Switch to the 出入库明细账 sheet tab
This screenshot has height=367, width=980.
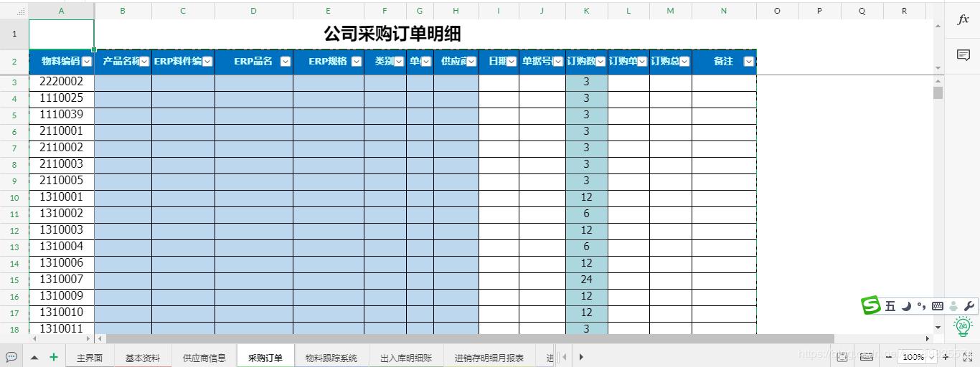pyautogui.click(x=406, y=358)
